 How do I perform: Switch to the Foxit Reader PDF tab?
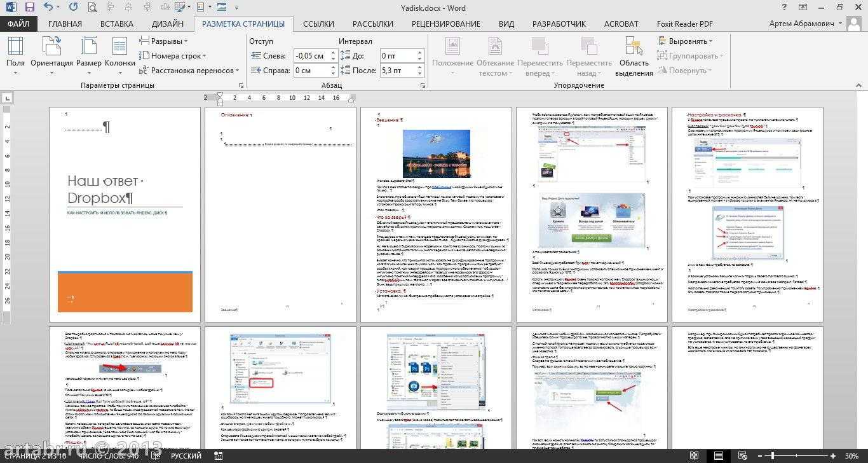[685, 24]
